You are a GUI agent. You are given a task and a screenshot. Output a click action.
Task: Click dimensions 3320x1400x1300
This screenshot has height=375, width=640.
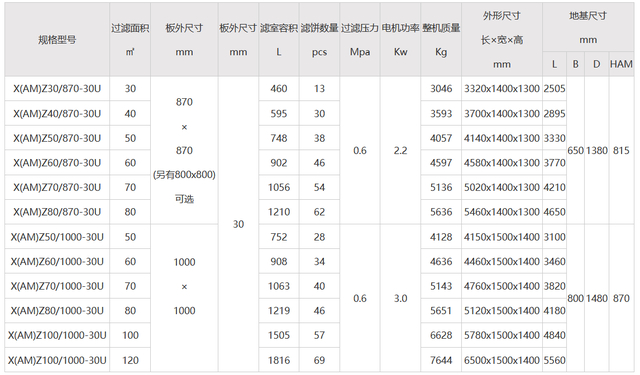(502, 89)
